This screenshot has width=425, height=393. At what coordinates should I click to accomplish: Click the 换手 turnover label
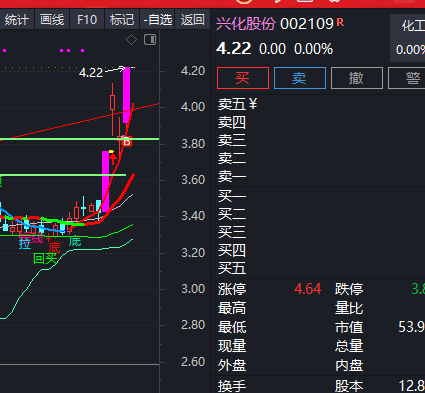(x=232, y=386)
